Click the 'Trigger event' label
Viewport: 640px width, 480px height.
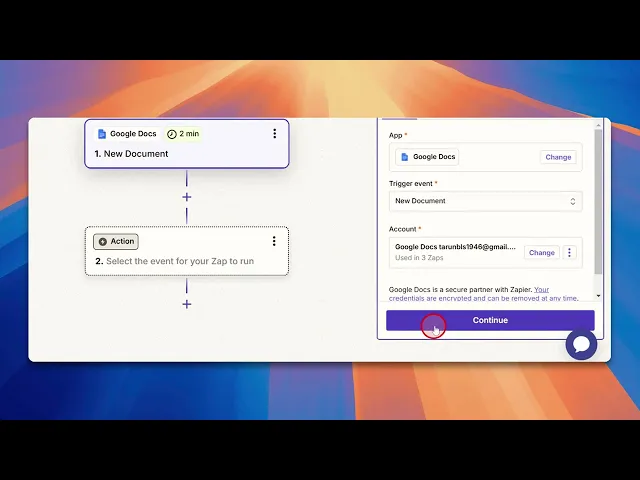click(x=411, y=184)
